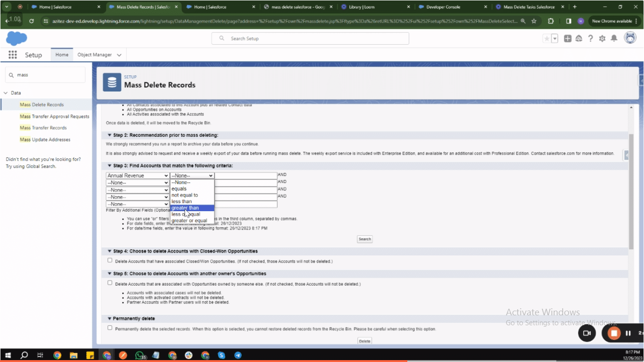The image size is (644, 362).
Task: Choose '--None--' in the open operator list
Action: click(x=192, y=182)
